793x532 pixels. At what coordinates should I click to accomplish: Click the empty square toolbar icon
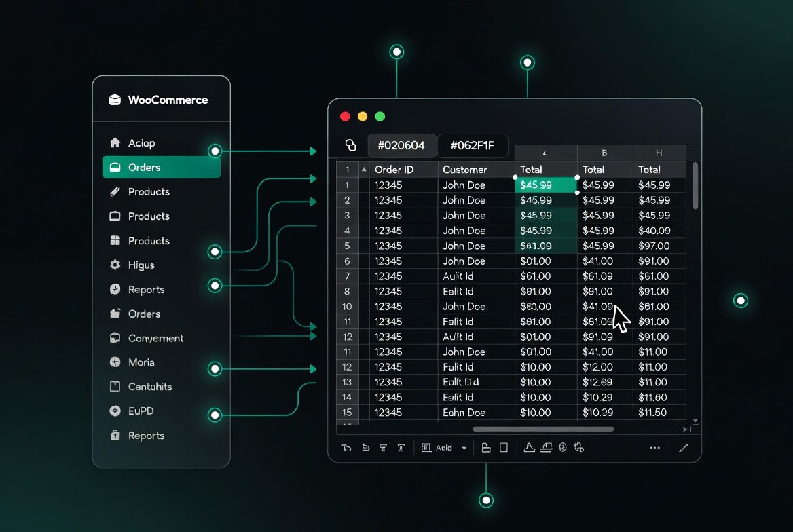[504, 448]
